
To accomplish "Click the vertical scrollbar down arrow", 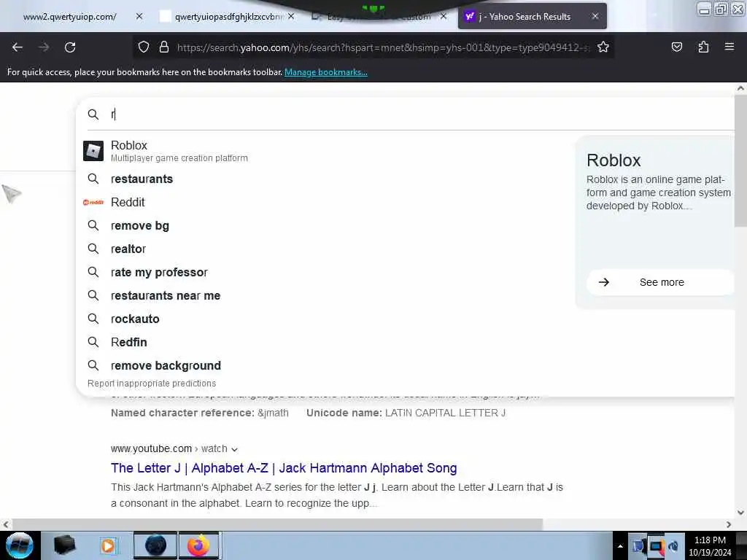I will coord(740,513).
